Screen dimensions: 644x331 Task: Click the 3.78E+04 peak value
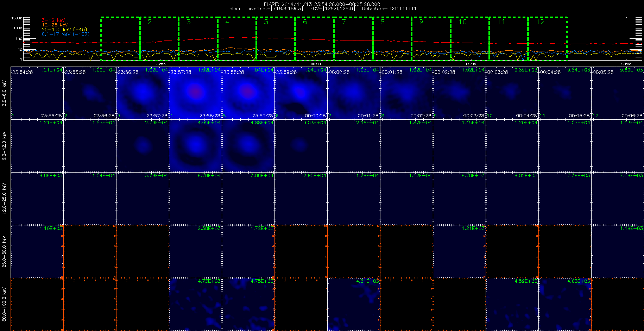(157, 175)
